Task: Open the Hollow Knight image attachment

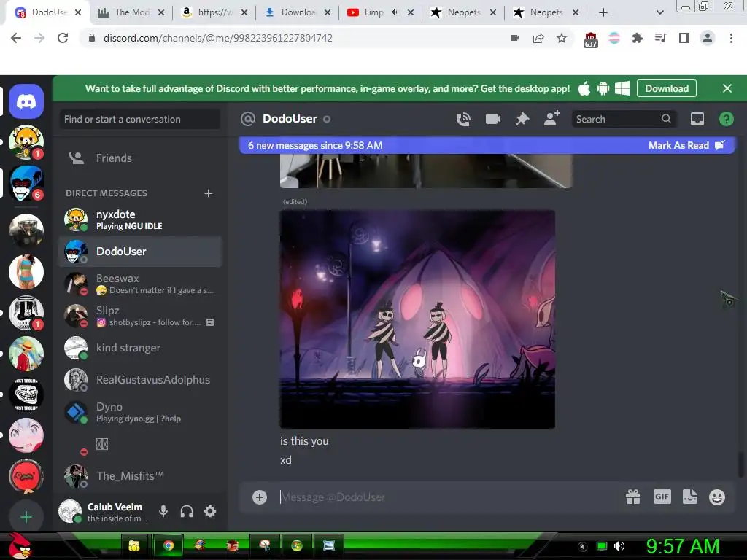Action: [417, 319]
